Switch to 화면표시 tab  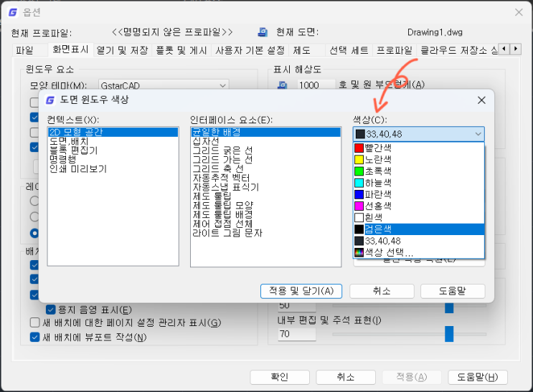point(70,49)
